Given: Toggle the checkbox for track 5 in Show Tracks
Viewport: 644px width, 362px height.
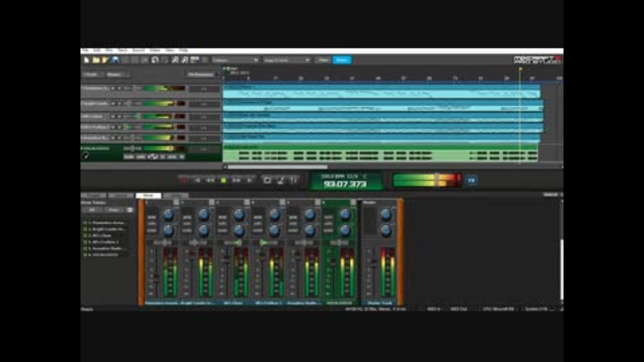Looking at the screenshot, I should pyautogui.click(x=85, y=248).
